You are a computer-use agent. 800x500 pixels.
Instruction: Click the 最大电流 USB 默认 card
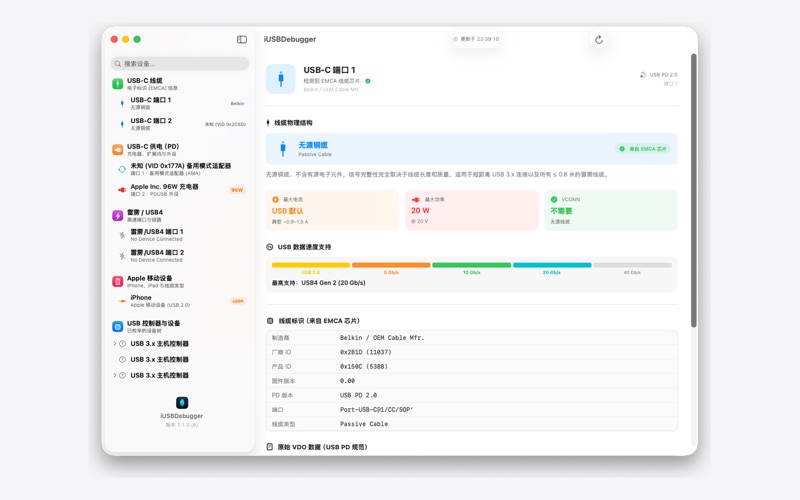point(332,210)
